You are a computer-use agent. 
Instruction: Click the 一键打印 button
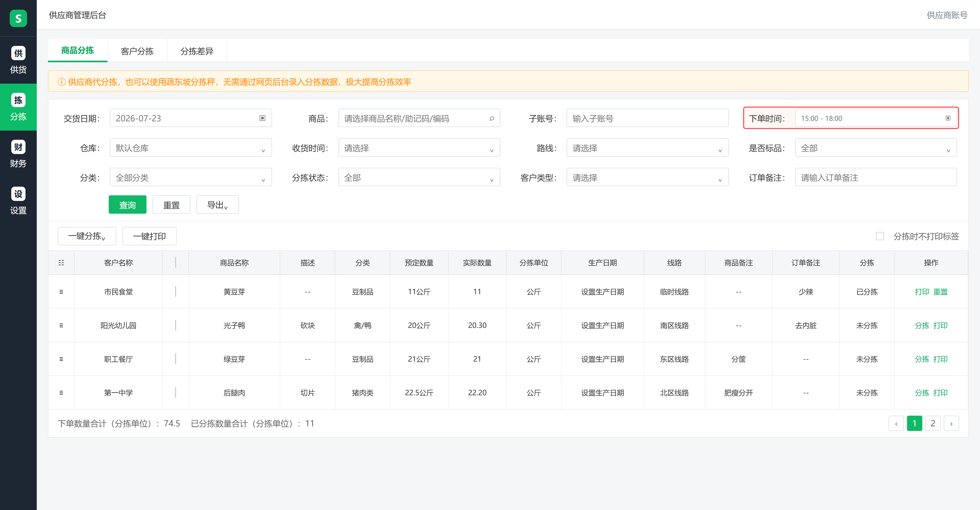click(149, 236)
